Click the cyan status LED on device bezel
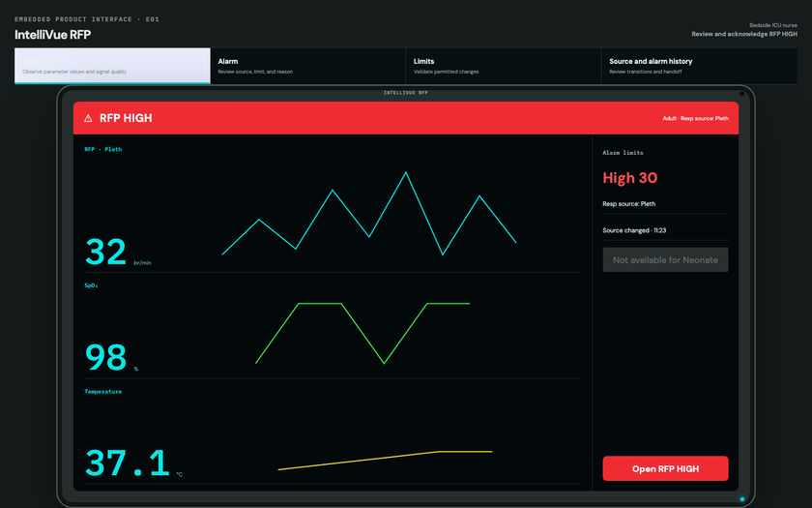 742,499
